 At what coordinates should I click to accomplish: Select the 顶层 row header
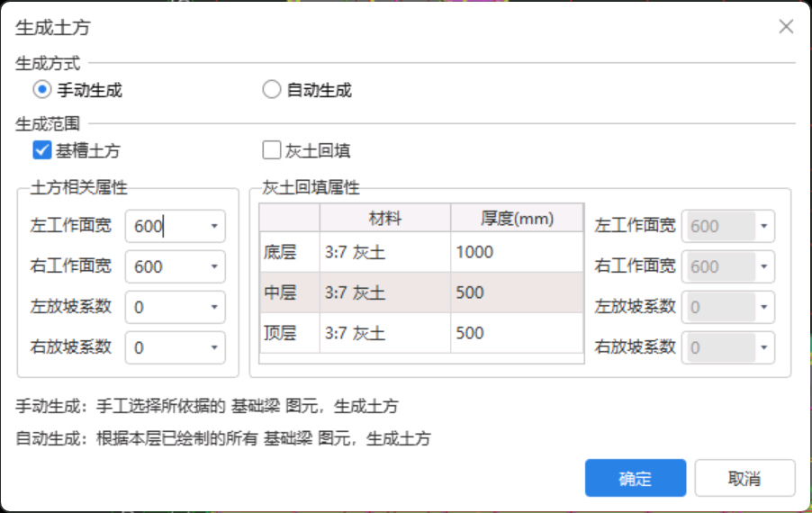tap(290, 333)
